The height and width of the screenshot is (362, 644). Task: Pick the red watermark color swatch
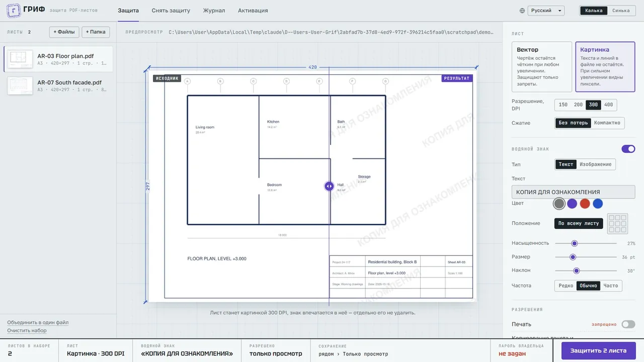[585, 204]
